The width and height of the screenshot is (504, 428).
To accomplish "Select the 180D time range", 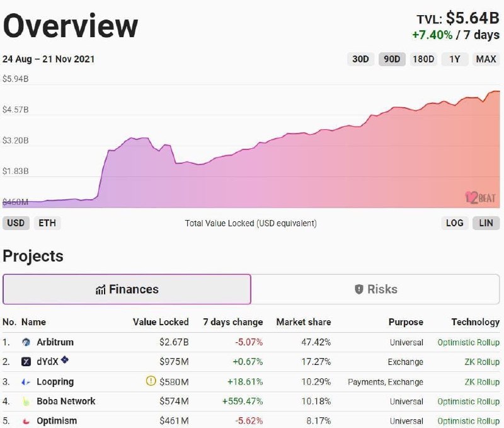I will pos(423,59).
